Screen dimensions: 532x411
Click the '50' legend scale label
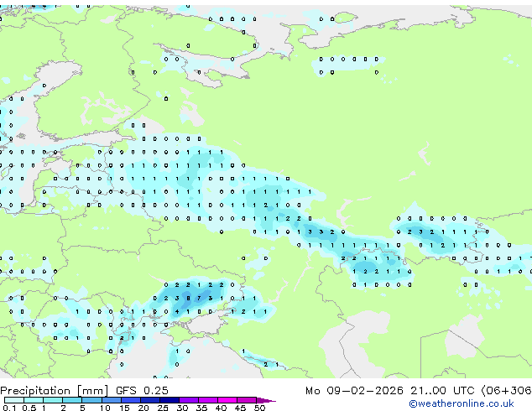click(x=259, y=408)
